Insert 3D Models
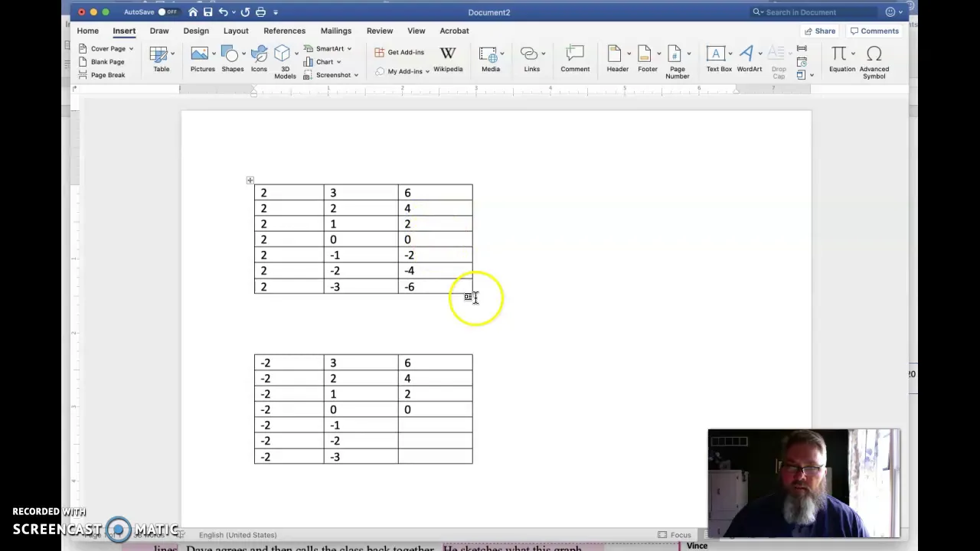This screenshot has height=551, width=980. [285, 62]
